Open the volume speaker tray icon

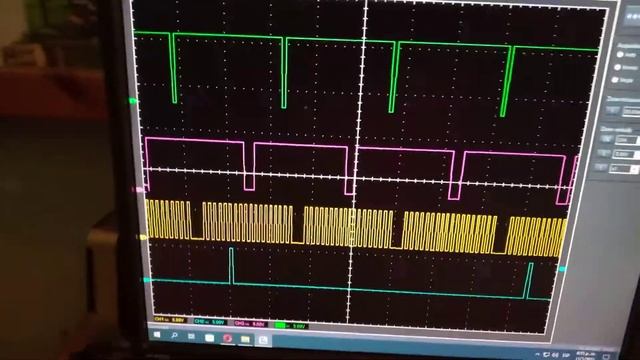[556, 355]
